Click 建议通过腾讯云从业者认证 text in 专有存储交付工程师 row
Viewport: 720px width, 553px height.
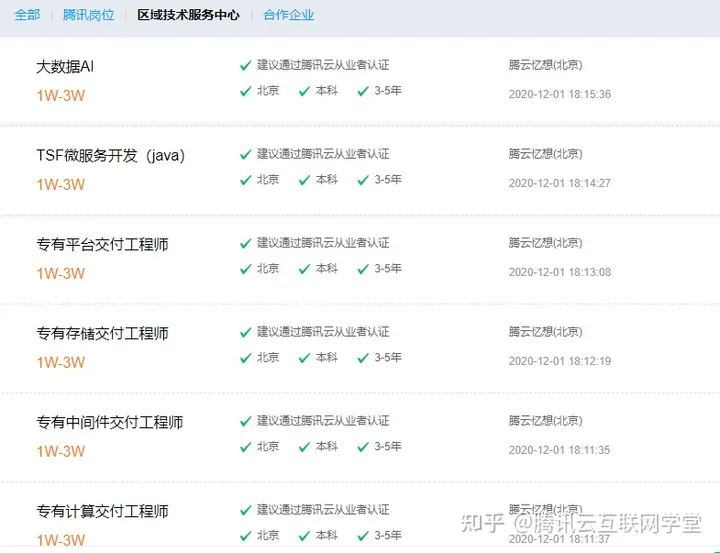click(323, 332)
